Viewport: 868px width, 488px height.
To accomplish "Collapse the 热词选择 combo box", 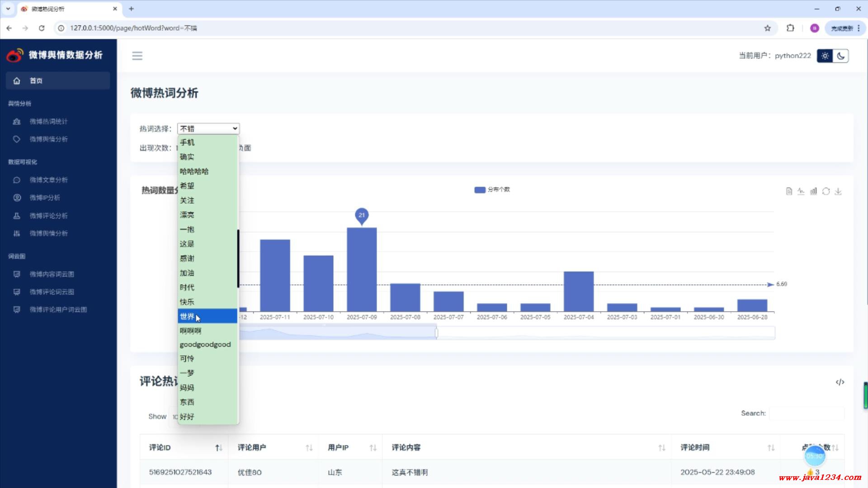I will (x=208, y=129).
